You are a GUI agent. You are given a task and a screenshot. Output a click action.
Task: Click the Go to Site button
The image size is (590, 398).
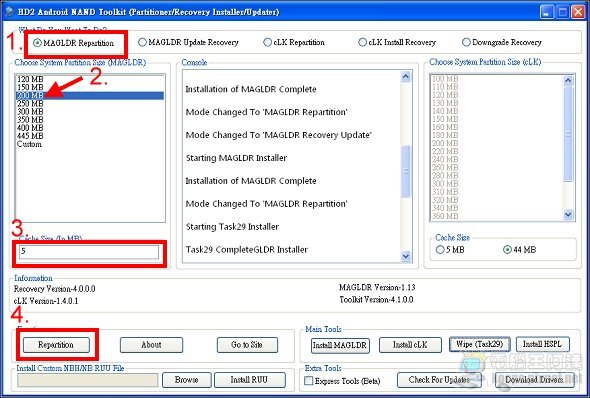247,345
